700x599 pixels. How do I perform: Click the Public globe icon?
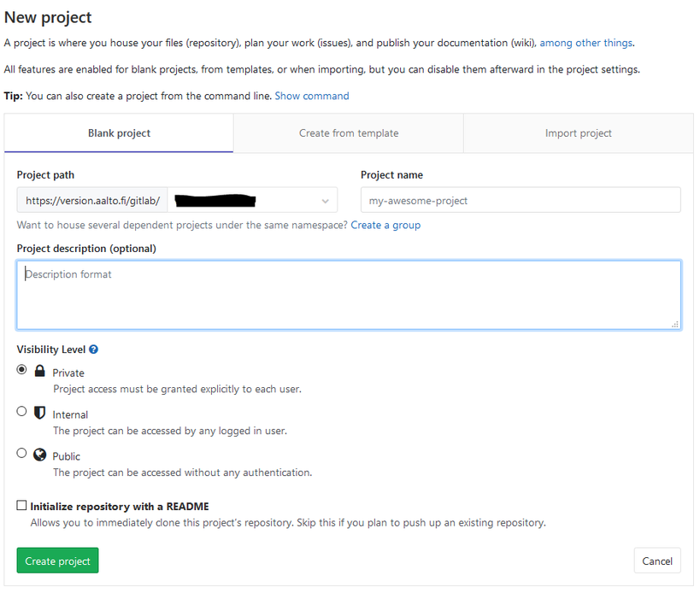pyautogui.click(x=39, y=455)
